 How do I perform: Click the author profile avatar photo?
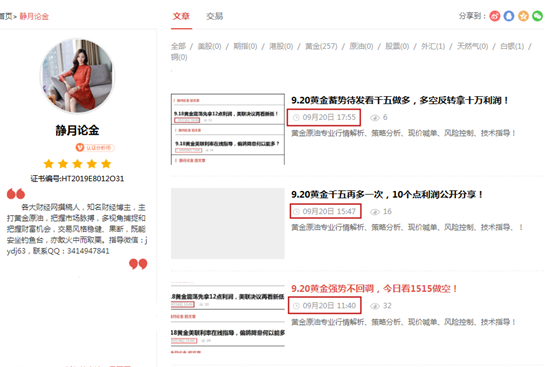77,76
